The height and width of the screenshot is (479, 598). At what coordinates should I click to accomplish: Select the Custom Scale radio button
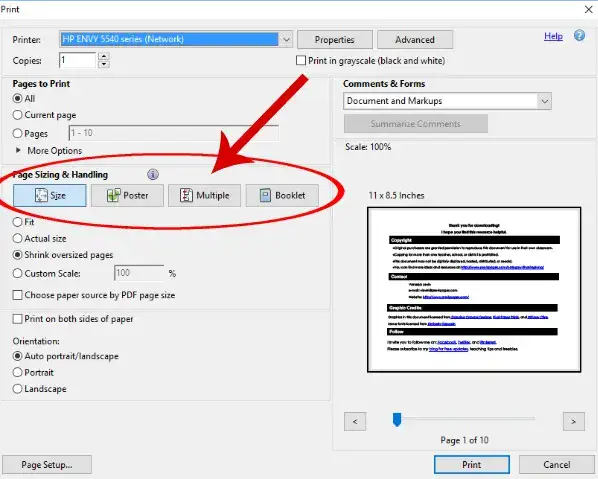coord(17,273)
